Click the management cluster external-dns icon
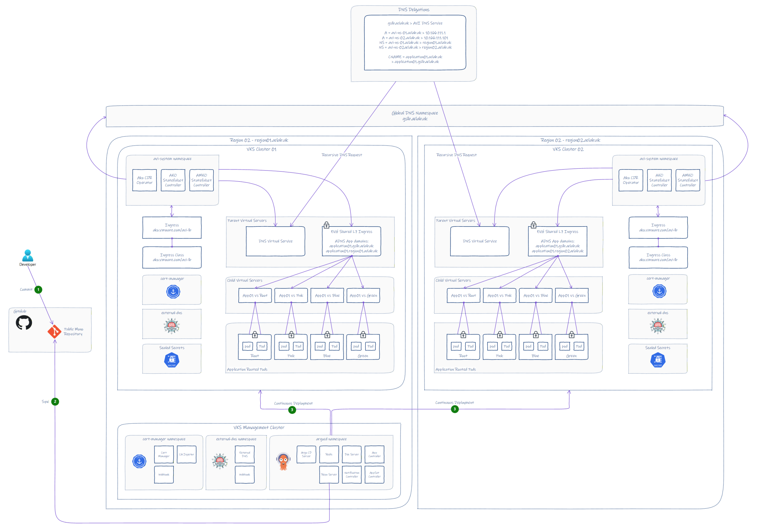This screenshot has height=532, width=758. [219, 461]
